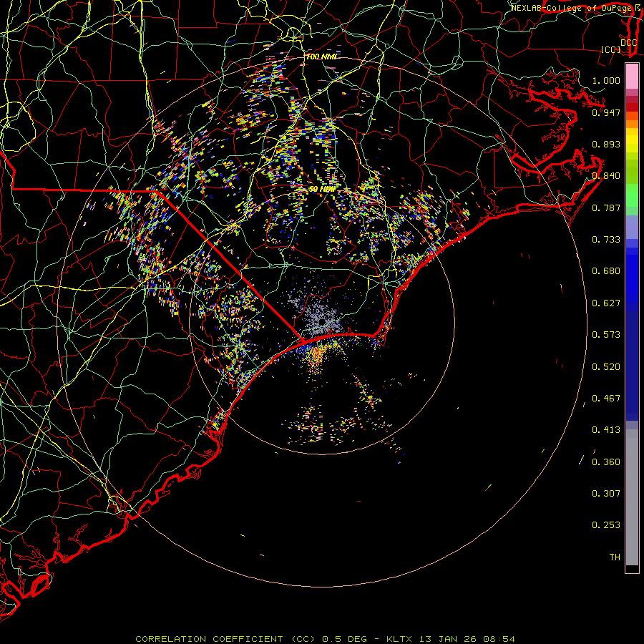The image size is (644, 644).
Task: Click the correlation coefficient title caption
Action: pos(325,639)
